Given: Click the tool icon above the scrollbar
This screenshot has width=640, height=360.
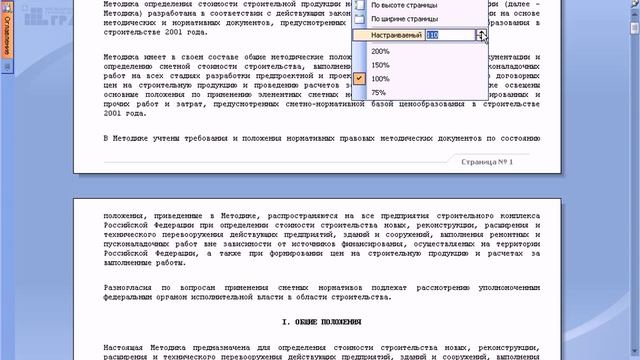Looking at the screenshot, I should (635, 3).
